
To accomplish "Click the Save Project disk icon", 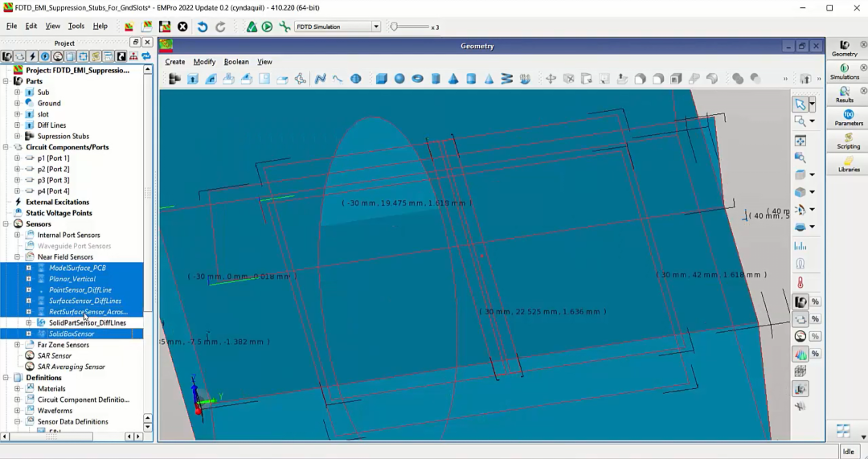I will [x=165, y=27].
